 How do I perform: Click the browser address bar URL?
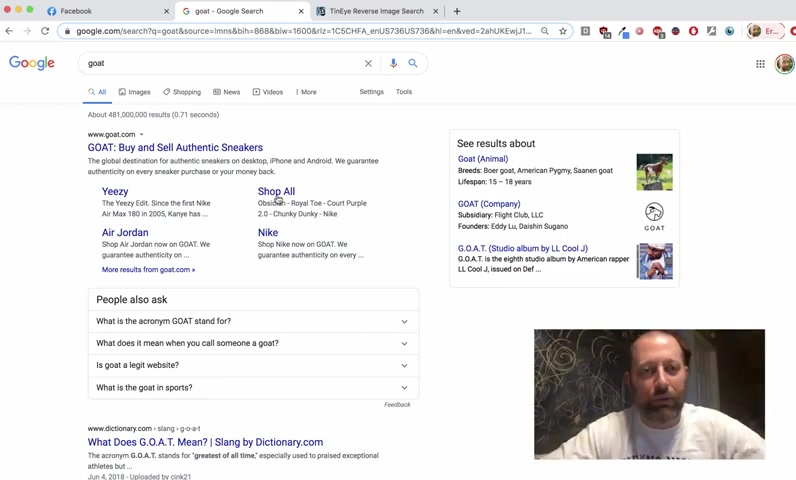(304, 31)
